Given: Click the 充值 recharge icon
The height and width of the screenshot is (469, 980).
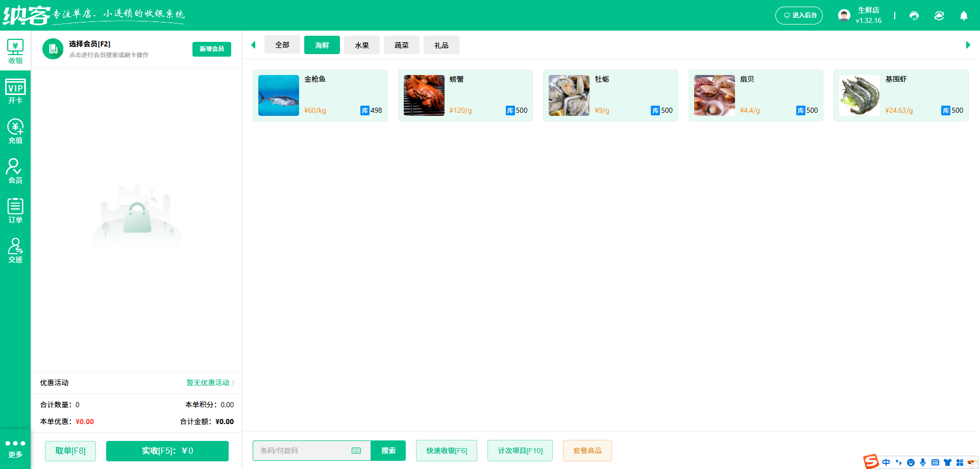Looking at the screenshot, I should (15, 131).
